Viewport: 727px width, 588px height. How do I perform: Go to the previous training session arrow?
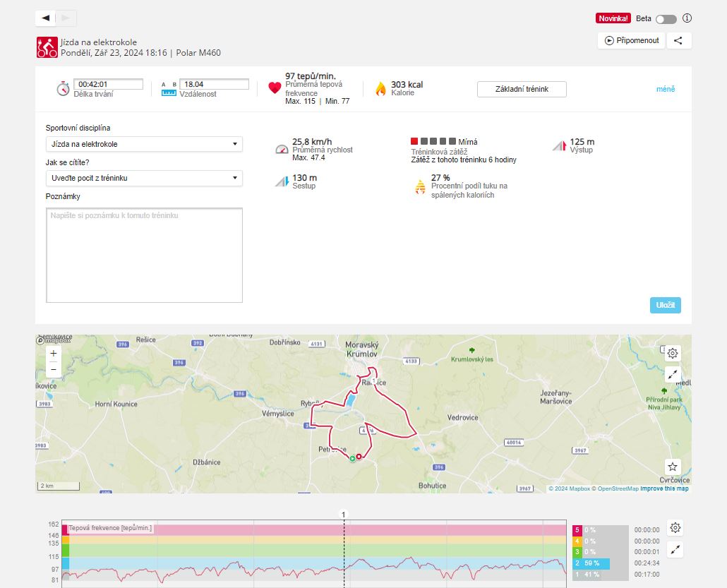point(45,18)
